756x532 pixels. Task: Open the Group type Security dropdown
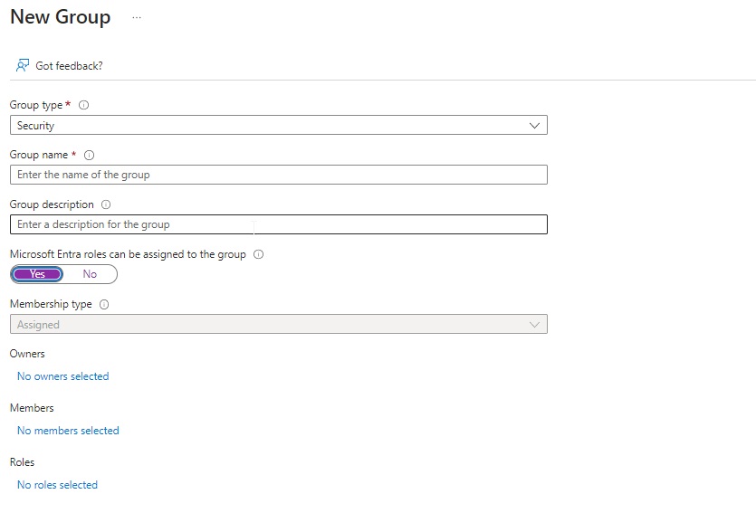click(272, 126)
